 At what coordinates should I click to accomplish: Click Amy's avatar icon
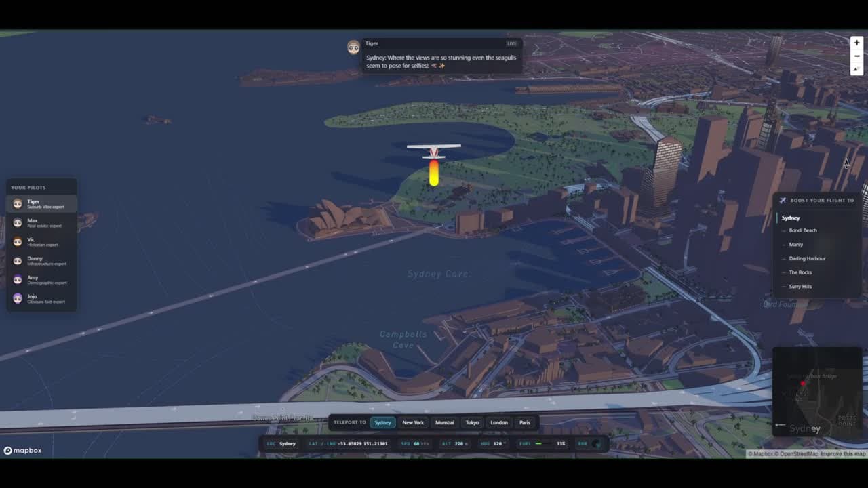tap(18, 279)
